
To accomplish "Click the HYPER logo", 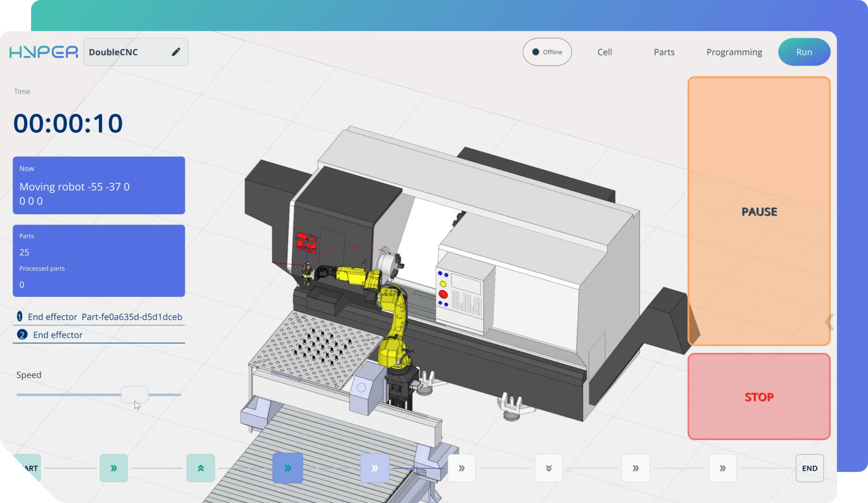I will [43, 52].
